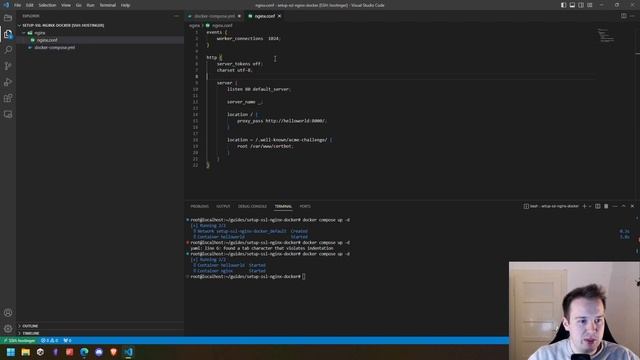The image size is (640, 360).
Task: Open errors and warnings status item
Action: tap(49, 340)
